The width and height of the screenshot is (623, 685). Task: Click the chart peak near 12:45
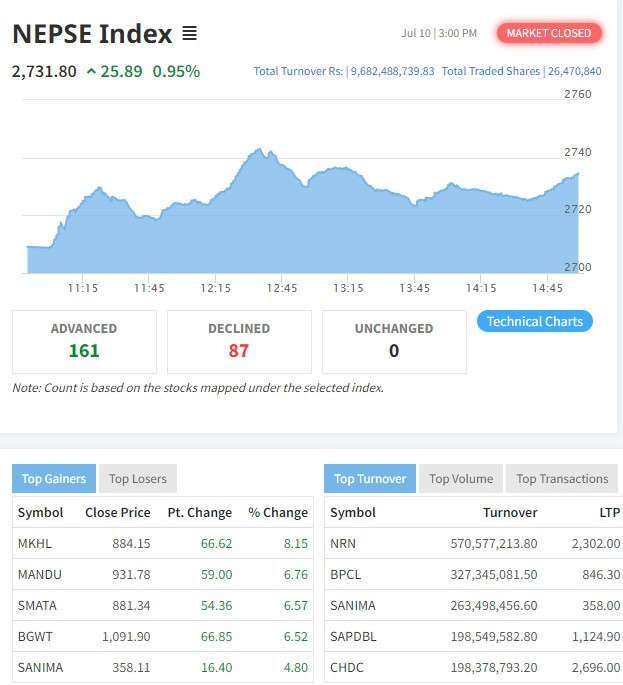coord(261,151)
